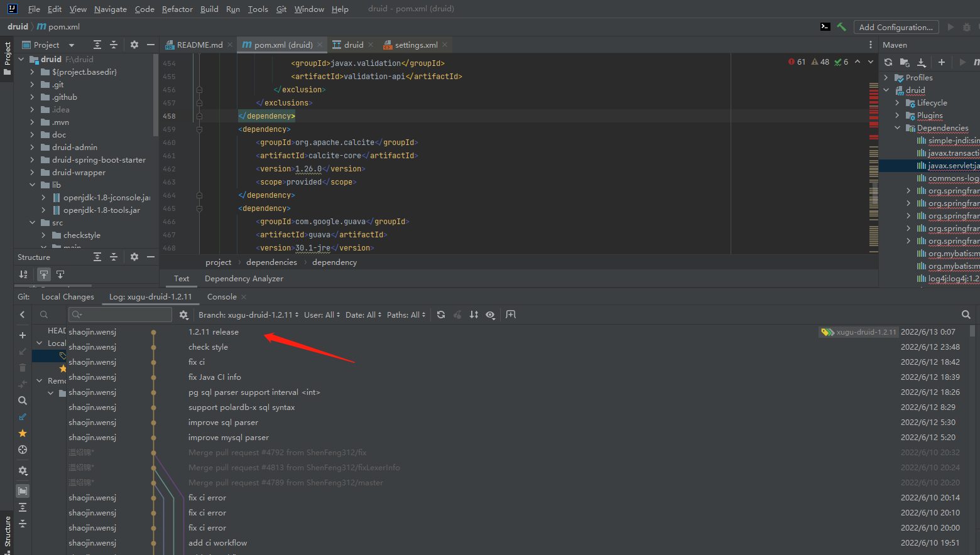
Task: Open the Git menu in the menu bar
Action: click(281, 9)
